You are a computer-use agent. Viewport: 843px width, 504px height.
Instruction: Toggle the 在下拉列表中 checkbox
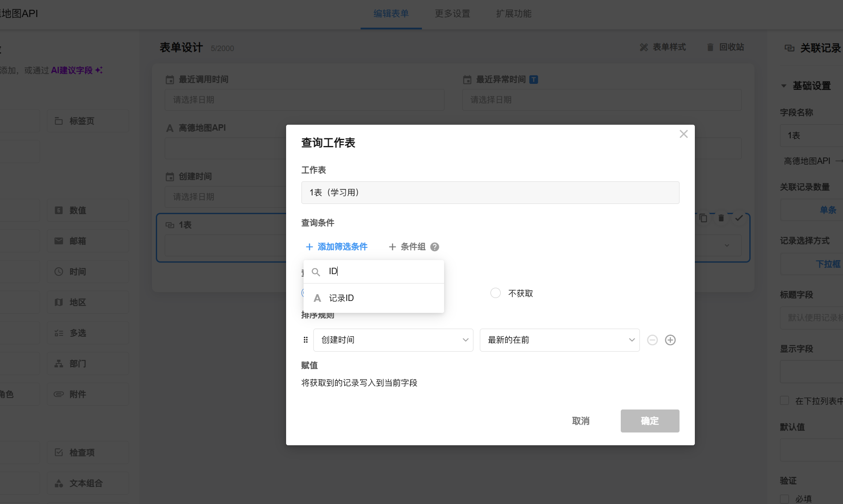[785, 401]
